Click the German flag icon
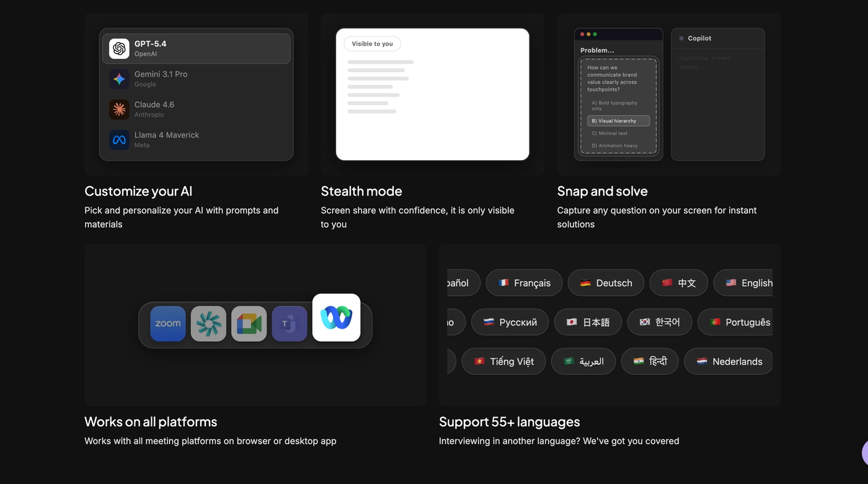The width and height of the screenshot is (868, 484). click(585, 283)
